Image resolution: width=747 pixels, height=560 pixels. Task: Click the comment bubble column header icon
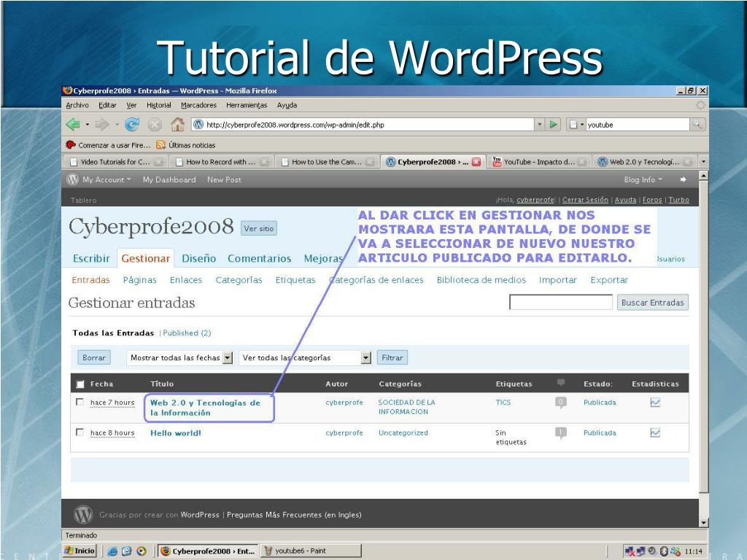(561, 382)
